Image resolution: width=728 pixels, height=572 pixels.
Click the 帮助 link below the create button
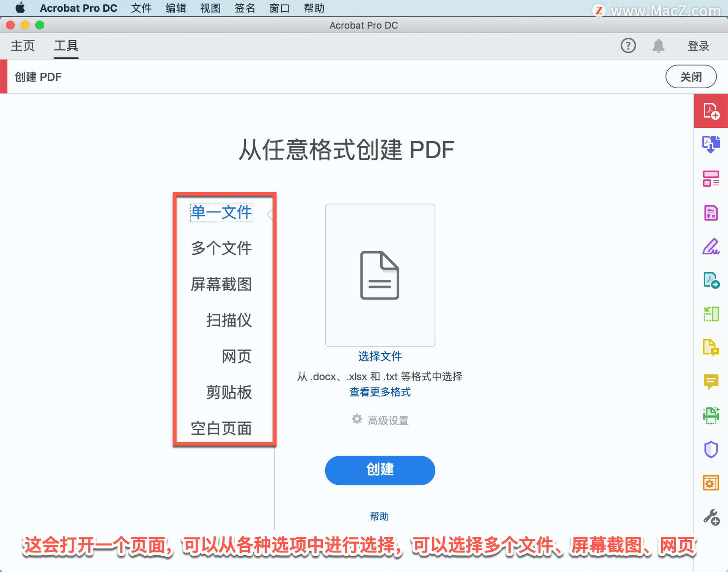coord(379,516)
